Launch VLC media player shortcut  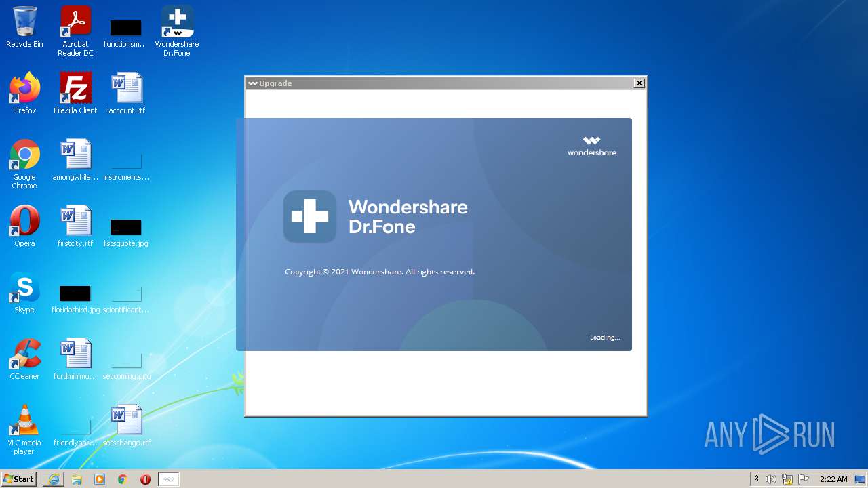click(24, 429)
